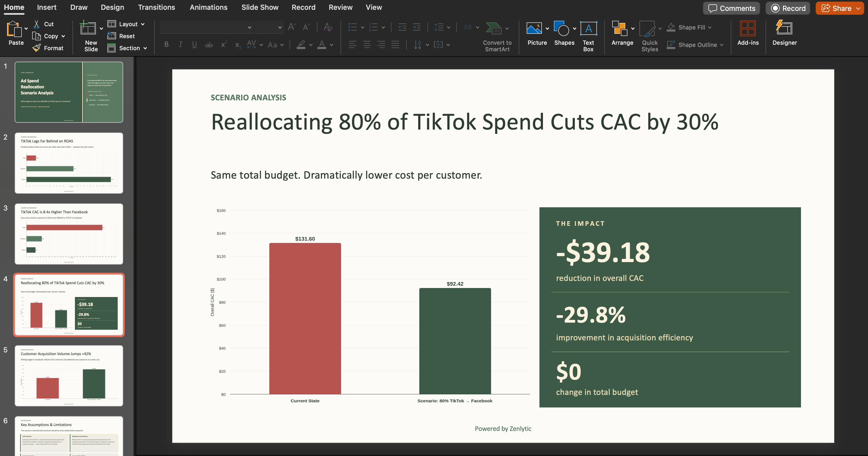Align text right
Image resolution: width=868 pixels, height=456 pixels.
pyautogui.click(x=381, y=44)
